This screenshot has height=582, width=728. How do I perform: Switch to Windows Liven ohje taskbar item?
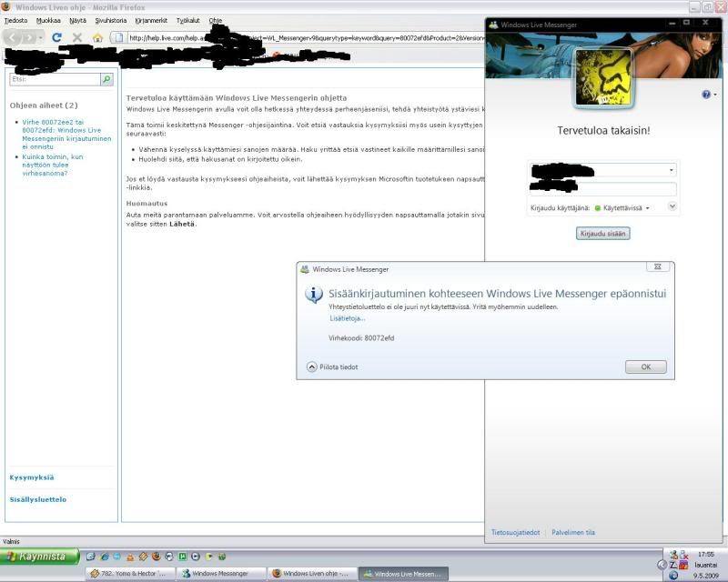[x=312, y=574]
